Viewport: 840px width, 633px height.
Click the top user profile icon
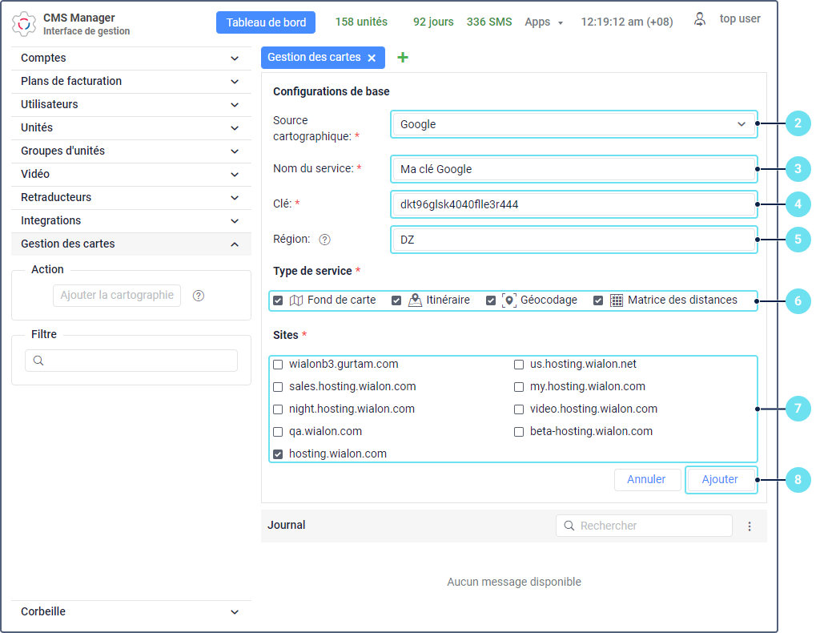pyautogui.click(x=700, y=20)
